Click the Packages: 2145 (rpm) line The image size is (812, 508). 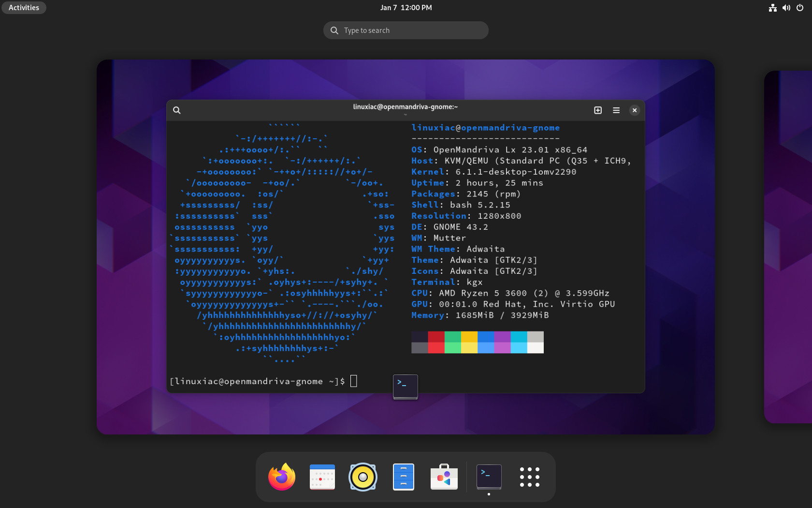tap(466, 194)
